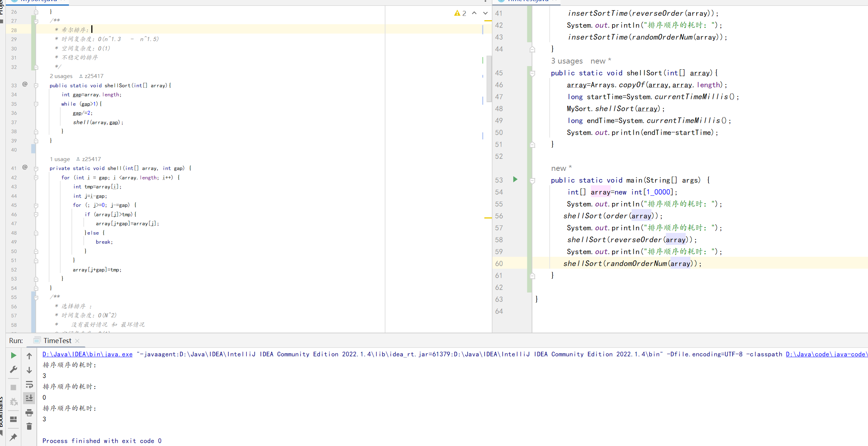
Task: Go to next highlighted warning arrow
Action: click(x=485, y=13)
